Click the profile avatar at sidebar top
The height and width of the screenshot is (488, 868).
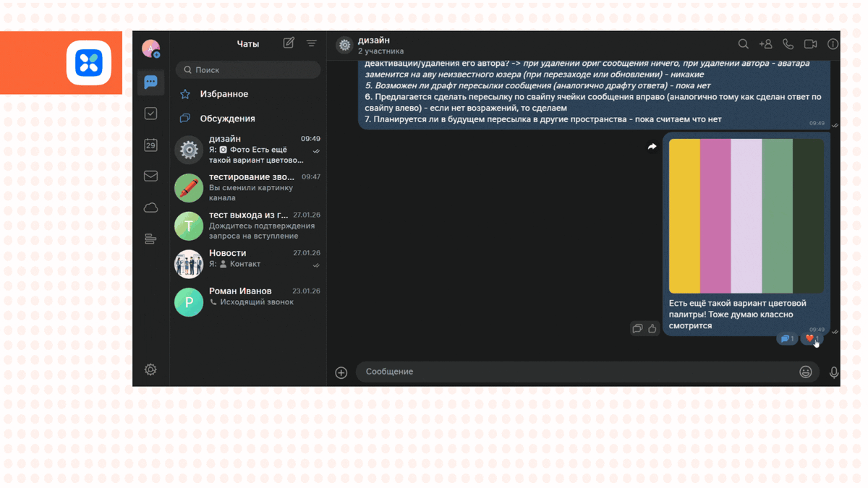pyautogui.click(x=150, y=48)
